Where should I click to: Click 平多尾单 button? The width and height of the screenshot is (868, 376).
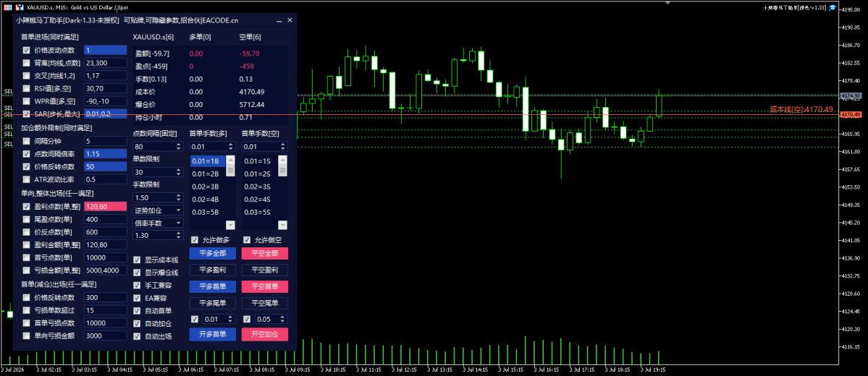(213, 303)
